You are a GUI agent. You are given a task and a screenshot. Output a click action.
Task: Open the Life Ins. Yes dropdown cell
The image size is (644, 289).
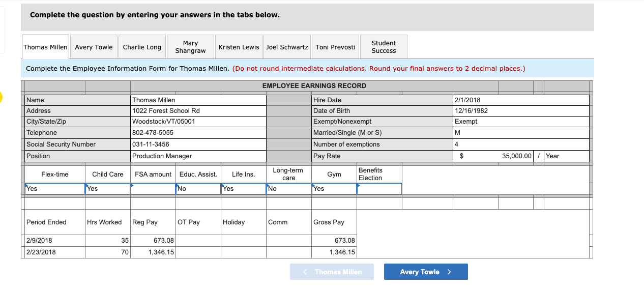click(x=244, y=189)
